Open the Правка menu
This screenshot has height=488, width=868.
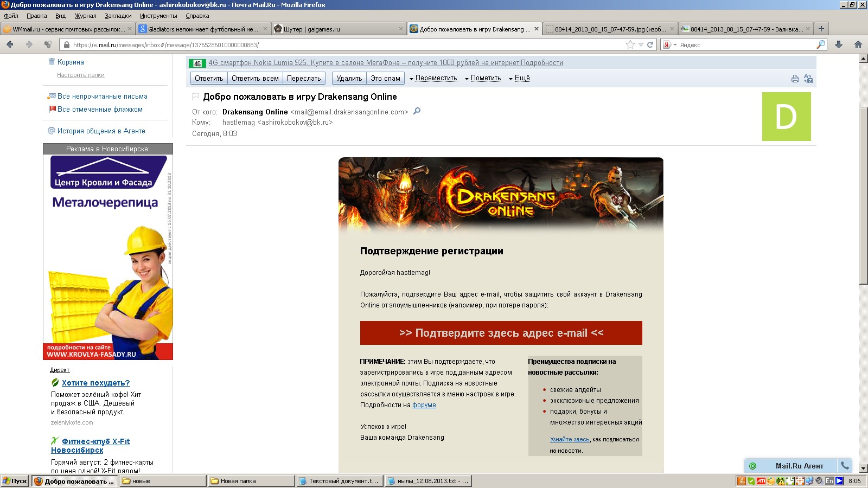click(37, 16)
